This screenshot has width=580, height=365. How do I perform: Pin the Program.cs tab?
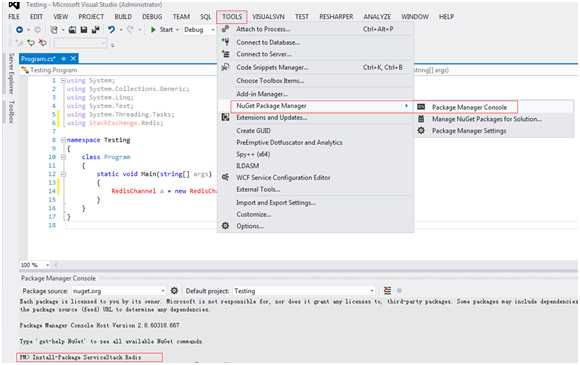coord(64,59)
